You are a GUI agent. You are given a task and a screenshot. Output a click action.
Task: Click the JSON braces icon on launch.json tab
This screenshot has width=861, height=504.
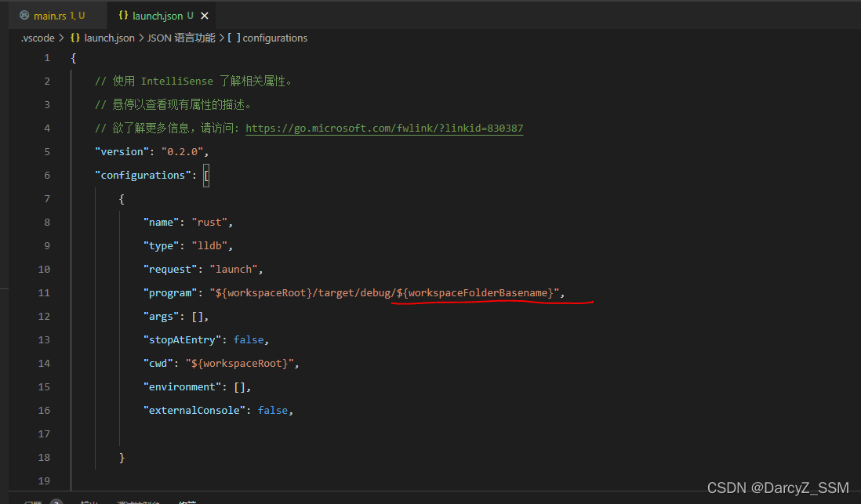pyautogui.click(x=124, y=16)
